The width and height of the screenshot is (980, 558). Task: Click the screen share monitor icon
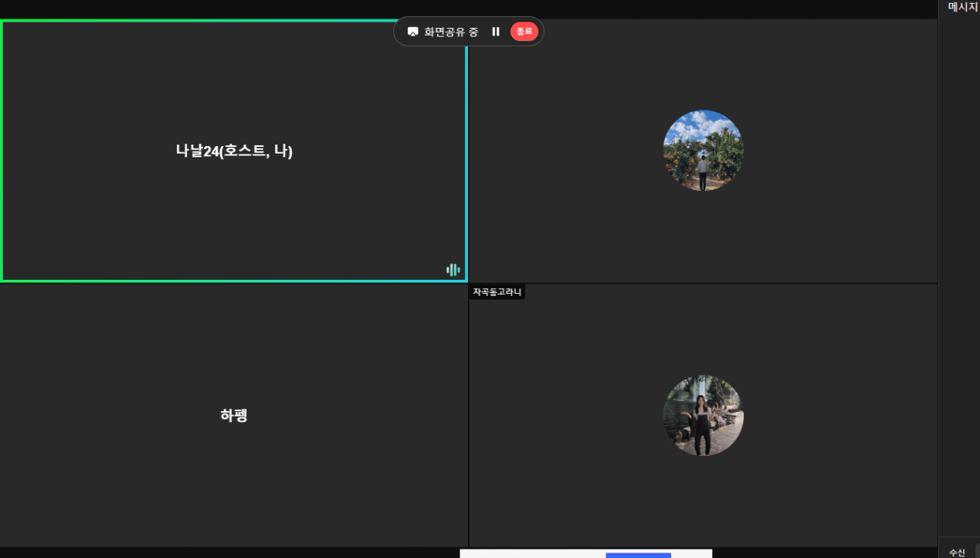(x=412, y=32)
